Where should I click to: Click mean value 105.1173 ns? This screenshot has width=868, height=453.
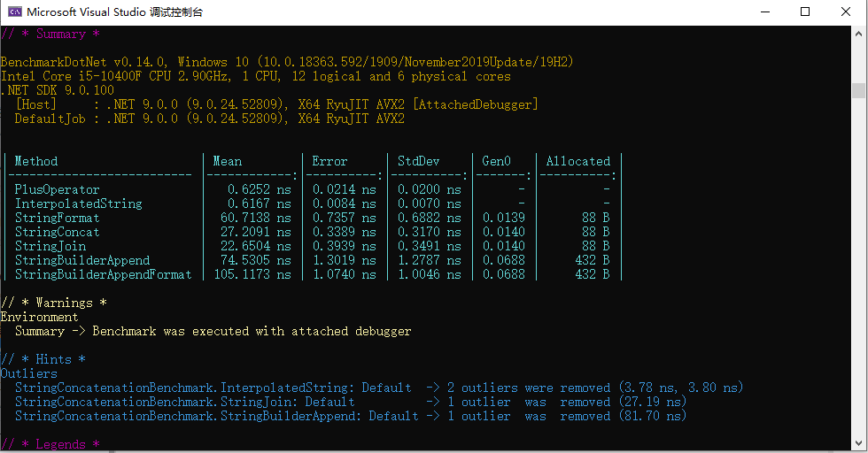tap(252, 274)
